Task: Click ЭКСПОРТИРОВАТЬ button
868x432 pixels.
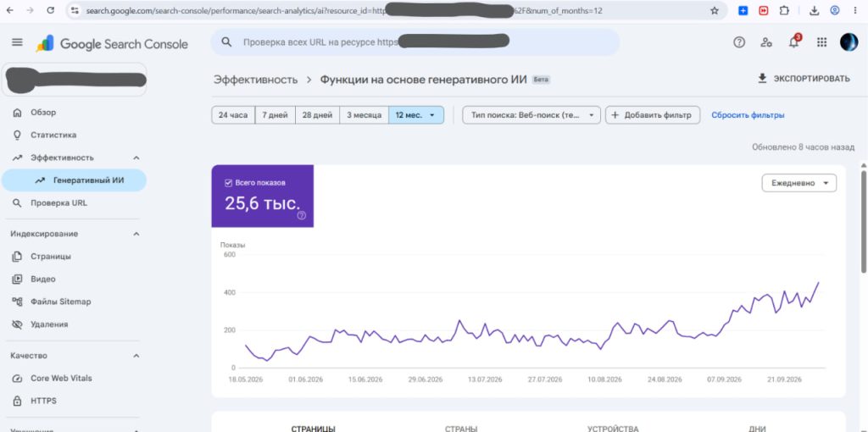Action: tap(804, 79)
